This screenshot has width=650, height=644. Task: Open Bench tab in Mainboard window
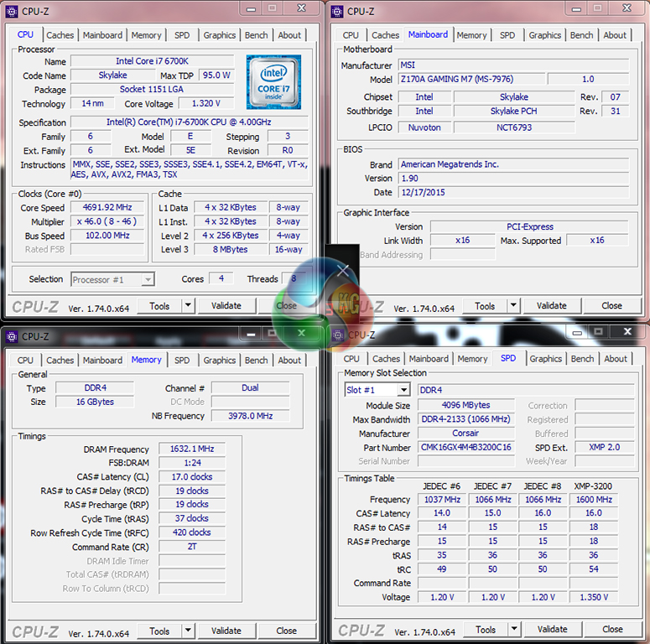581,35
